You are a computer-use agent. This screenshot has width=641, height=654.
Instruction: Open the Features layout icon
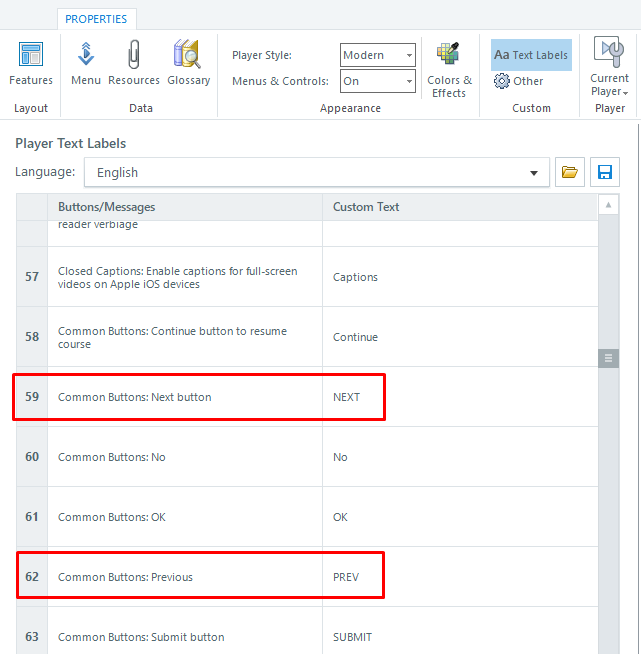point(31,63)
